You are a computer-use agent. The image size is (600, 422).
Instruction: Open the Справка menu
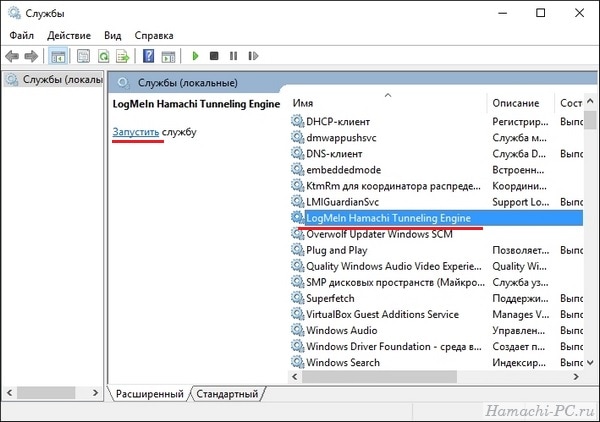click(x=154, y=36)
